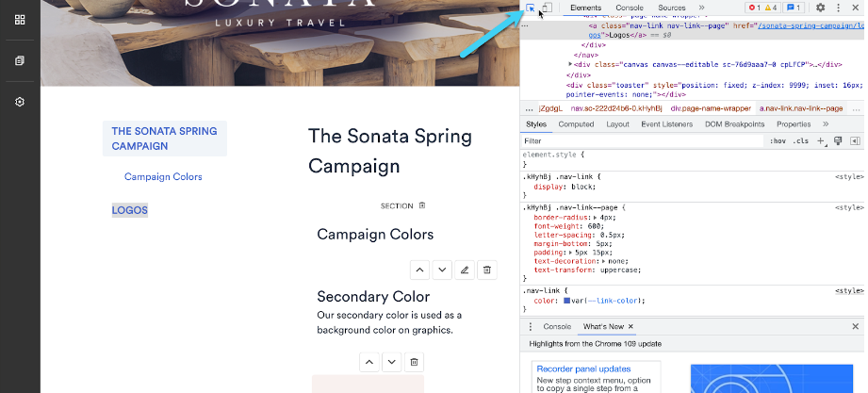
Task: Open the drawer three-dot menu beside Console
Action: [531, 327]
